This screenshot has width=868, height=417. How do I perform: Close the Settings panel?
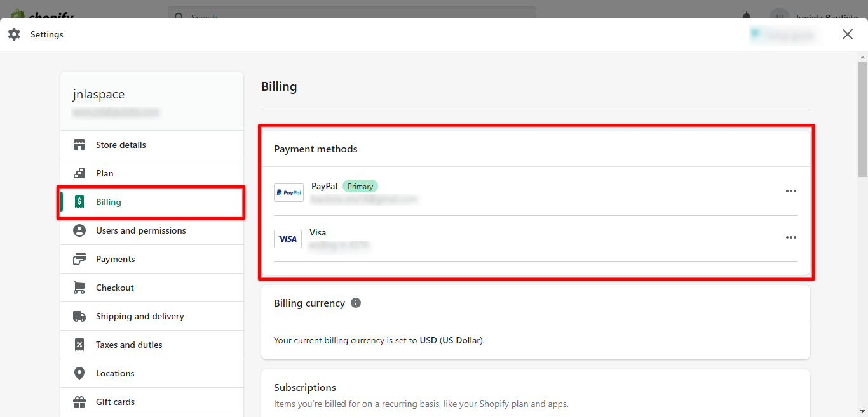click(x=847, y=34)
